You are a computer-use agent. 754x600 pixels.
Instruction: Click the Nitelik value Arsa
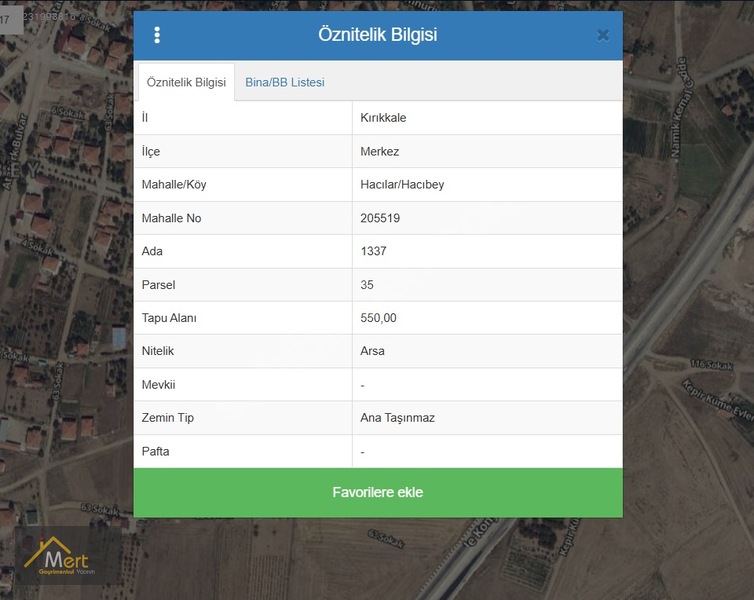click(x=372, y=351)
